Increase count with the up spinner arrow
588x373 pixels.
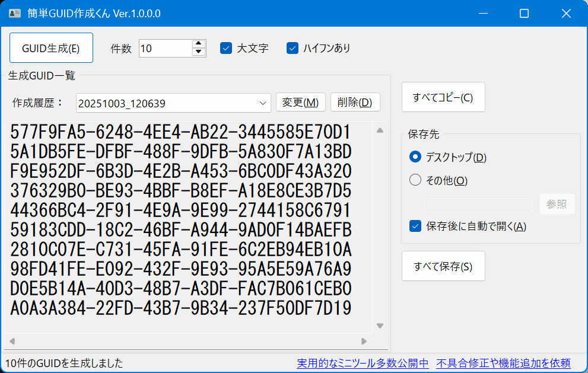tap(199, 44)
